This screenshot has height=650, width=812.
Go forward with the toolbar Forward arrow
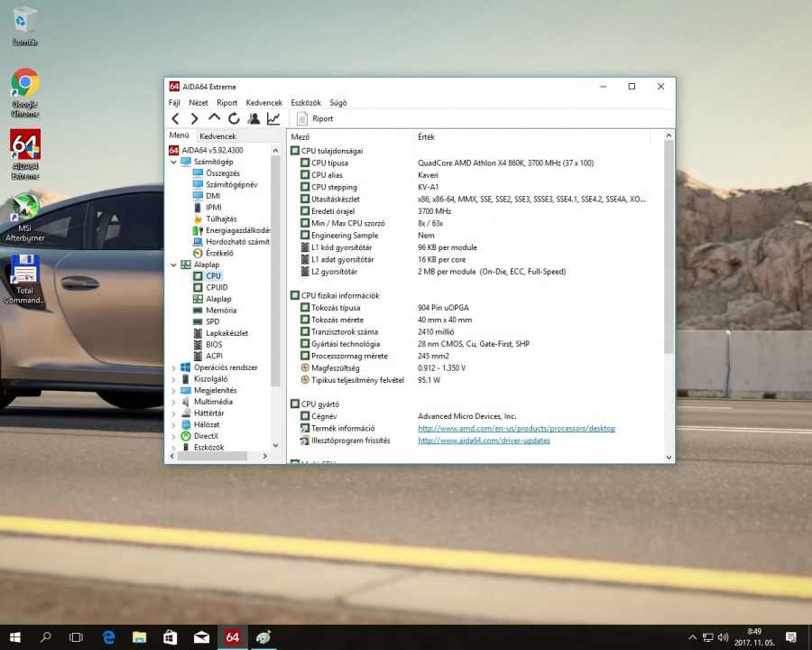[x=194, y=118]
